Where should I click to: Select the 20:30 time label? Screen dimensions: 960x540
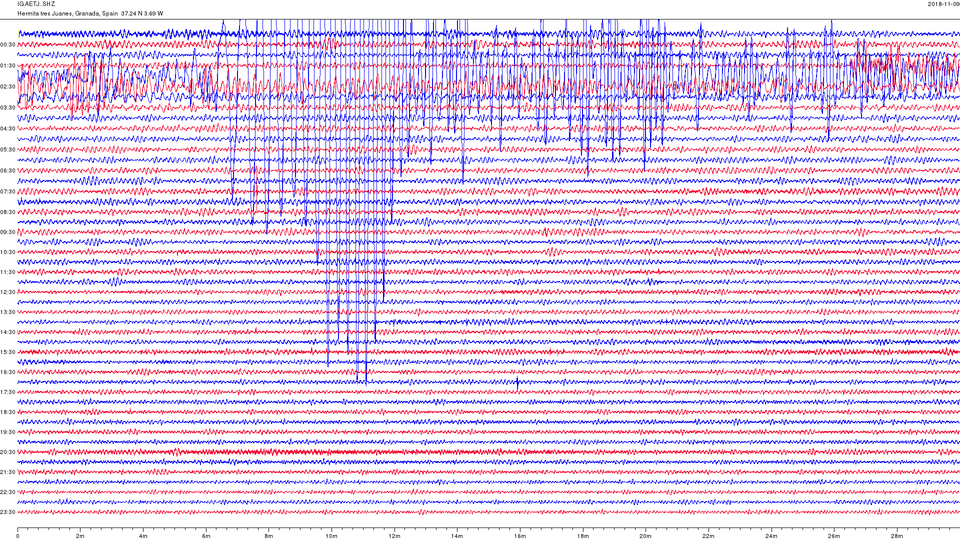click(8, 452)
